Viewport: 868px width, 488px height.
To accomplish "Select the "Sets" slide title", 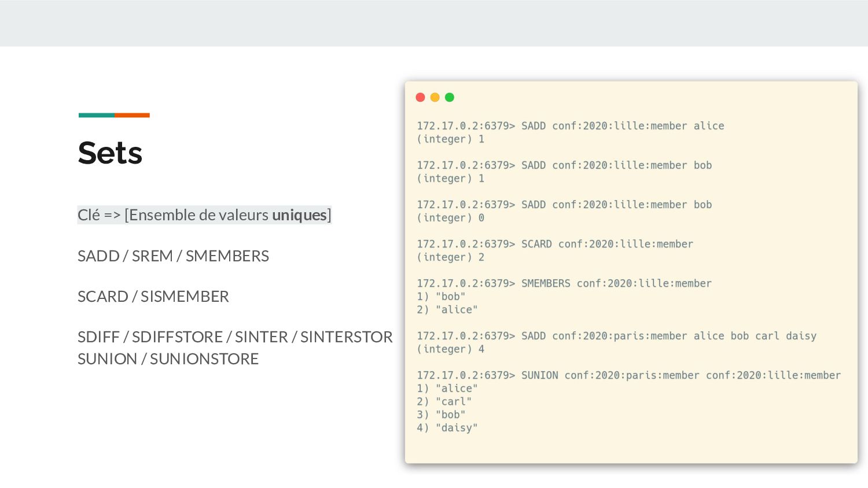I will pos(110,153).
